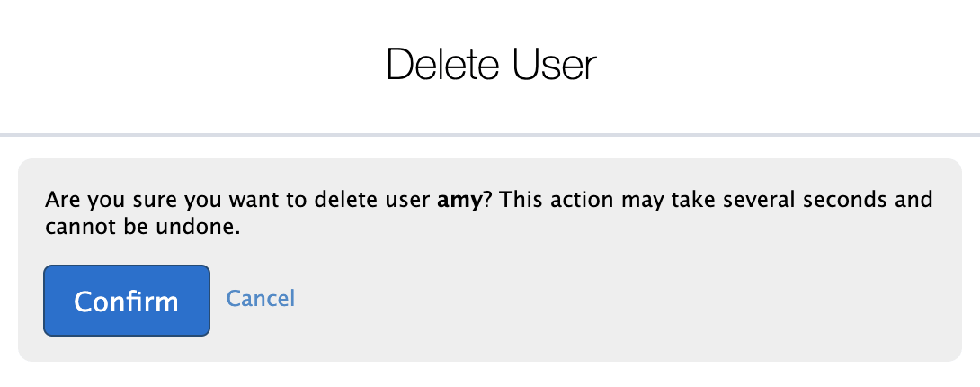The width and height of the screenshot is (980, 387).
Task: Click the phrase 'several seconds' in the message
Action: pyautogui.click(x=813, y=200)
